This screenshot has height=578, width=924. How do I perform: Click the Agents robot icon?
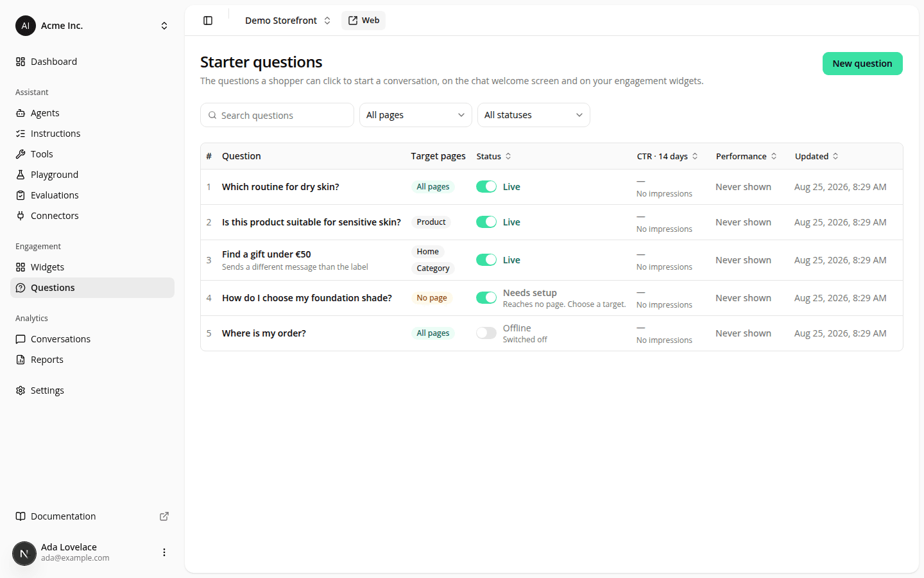pos(21,113)
